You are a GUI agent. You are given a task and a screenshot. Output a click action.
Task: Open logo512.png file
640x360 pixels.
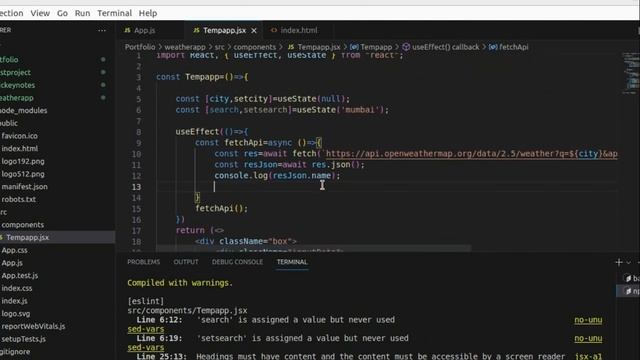pyautogui.click(x=23, y=174)
